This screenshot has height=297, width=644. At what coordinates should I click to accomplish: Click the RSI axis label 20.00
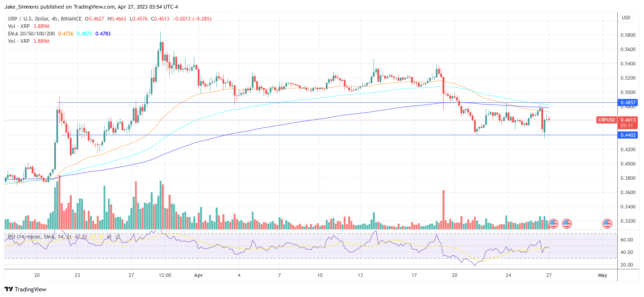pos(627,265)
